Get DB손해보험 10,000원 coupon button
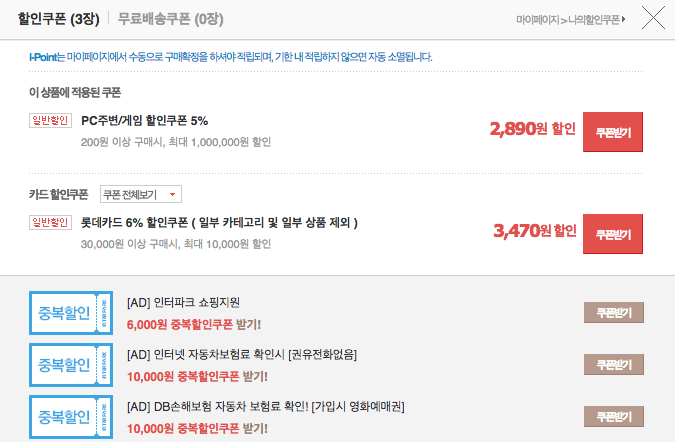The image size is (675, 442). (614, 417)
